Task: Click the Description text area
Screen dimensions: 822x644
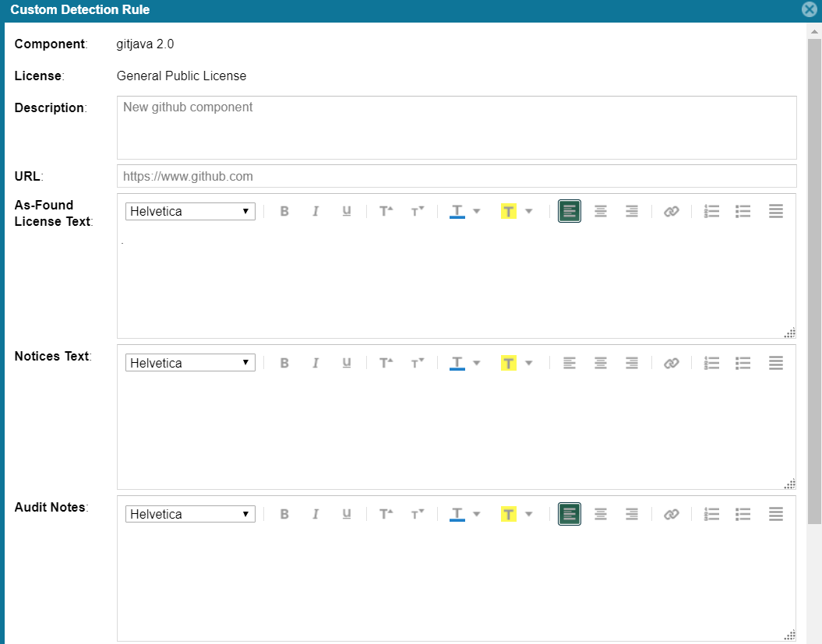Action: (457, 128)
